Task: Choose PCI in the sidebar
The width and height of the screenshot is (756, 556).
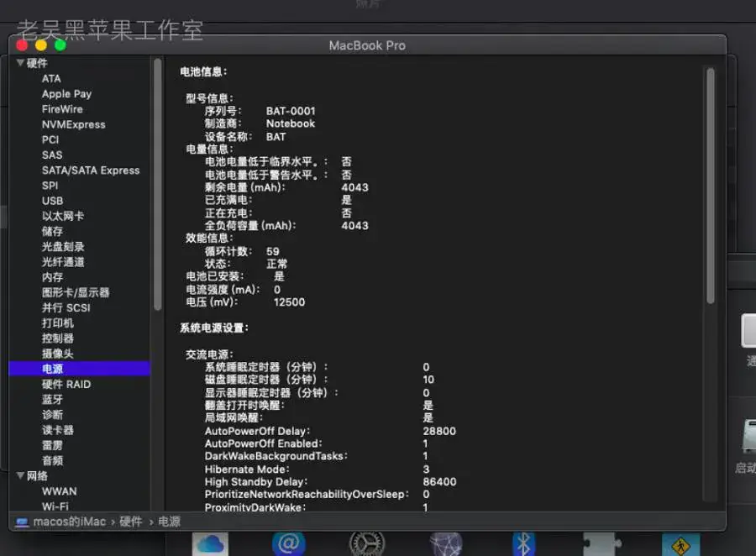Action: point(50,140)
